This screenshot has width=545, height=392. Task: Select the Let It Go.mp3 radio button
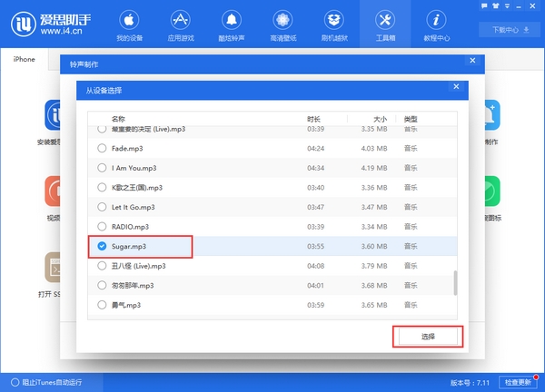[102, 207]
